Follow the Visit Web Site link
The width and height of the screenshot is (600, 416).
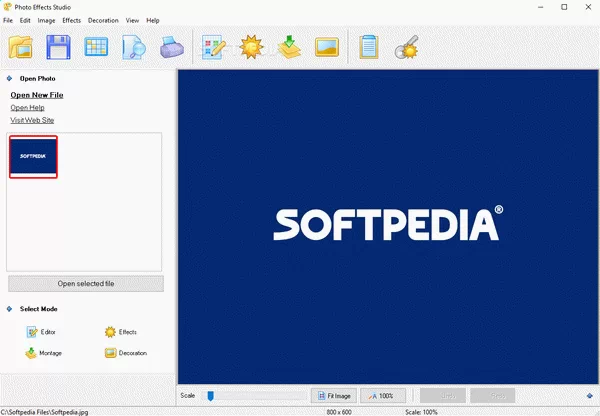[x=32, y=120]
